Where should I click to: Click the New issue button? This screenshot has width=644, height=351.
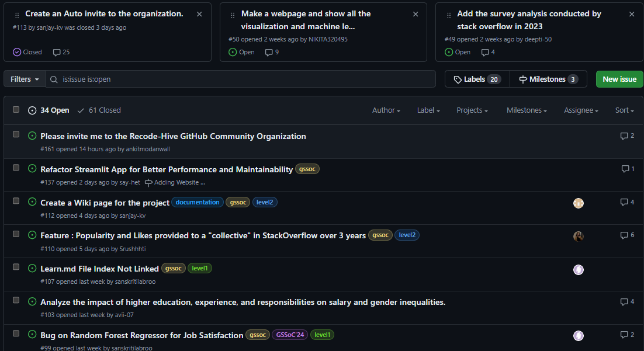(x=619, y=79)
